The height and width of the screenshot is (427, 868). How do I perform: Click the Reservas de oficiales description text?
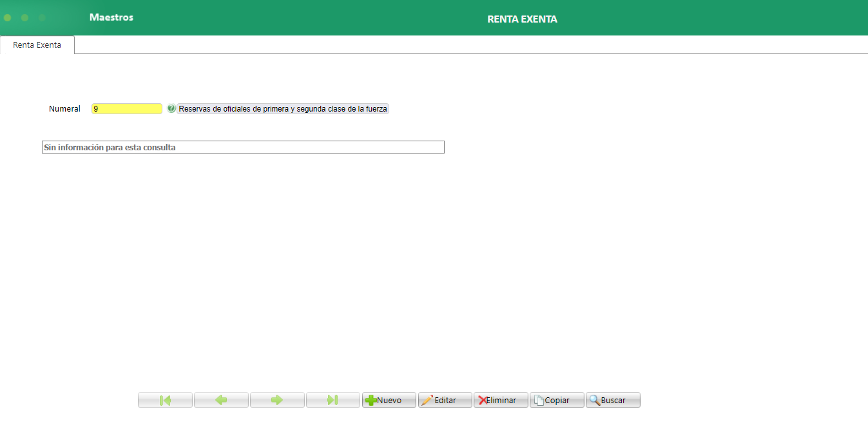click(x=282, y=108)
